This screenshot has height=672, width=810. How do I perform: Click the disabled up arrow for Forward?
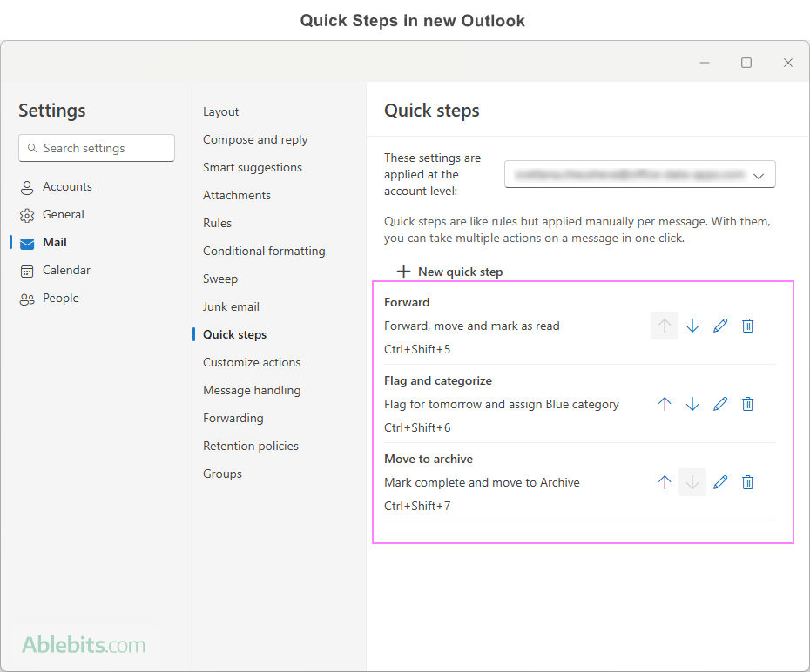665,326
